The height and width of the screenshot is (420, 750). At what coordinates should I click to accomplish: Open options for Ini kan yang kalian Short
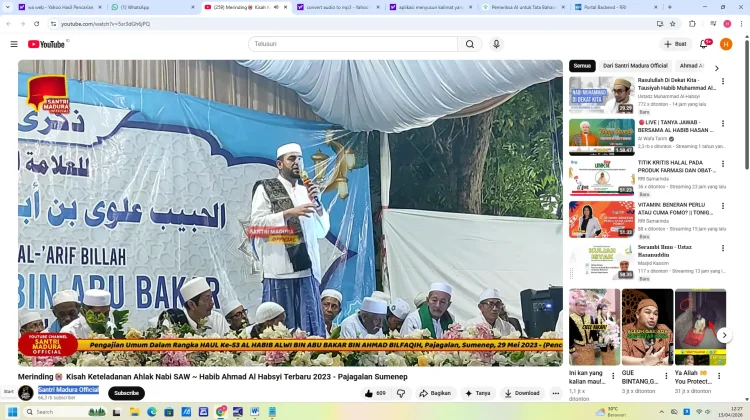pyautogui.click(x=613, y=376)
